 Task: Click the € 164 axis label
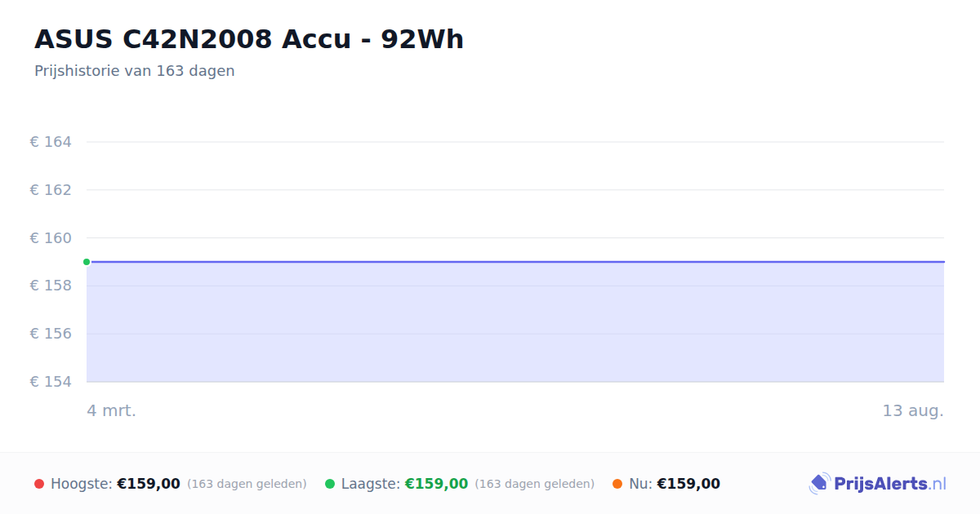(x=51, y=142)
